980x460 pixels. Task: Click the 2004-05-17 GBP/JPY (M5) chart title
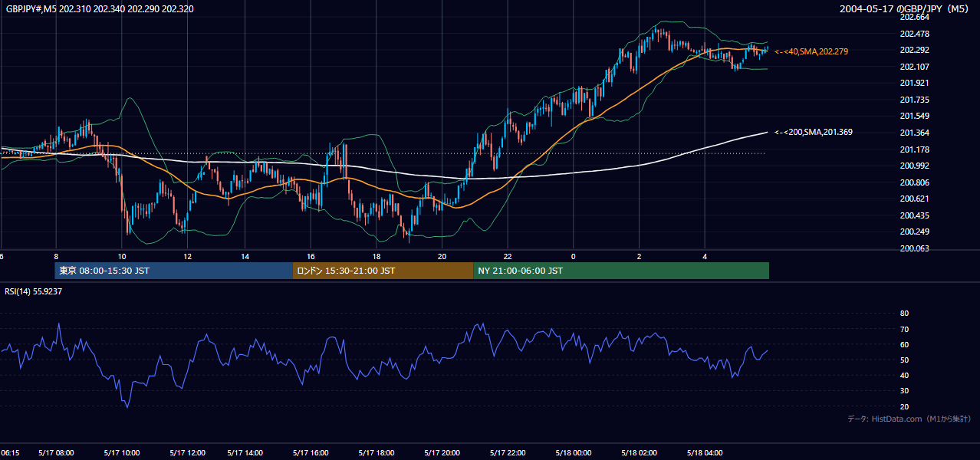(905, 9)
